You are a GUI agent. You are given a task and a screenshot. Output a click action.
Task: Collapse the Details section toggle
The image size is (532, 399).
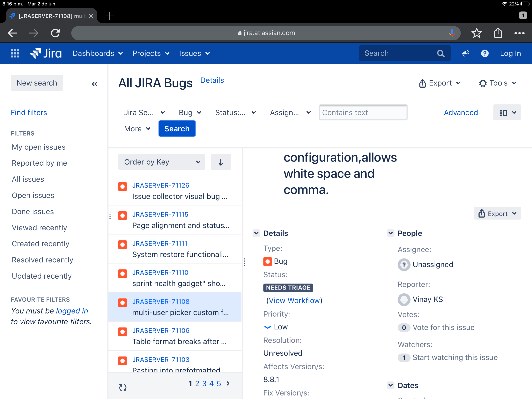(x=256, y=233)
